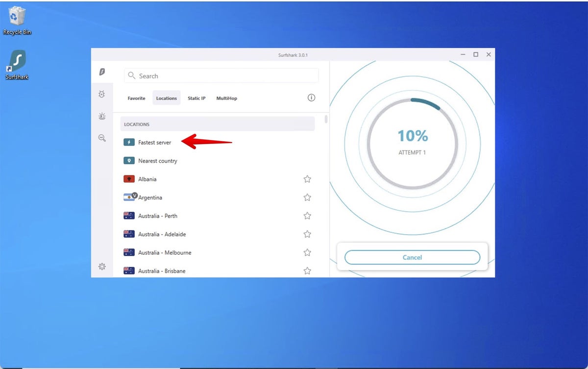Viewport: 588px width, 369px height.
Task: Open the Static IP tab
Action: [x=196, y=98]
